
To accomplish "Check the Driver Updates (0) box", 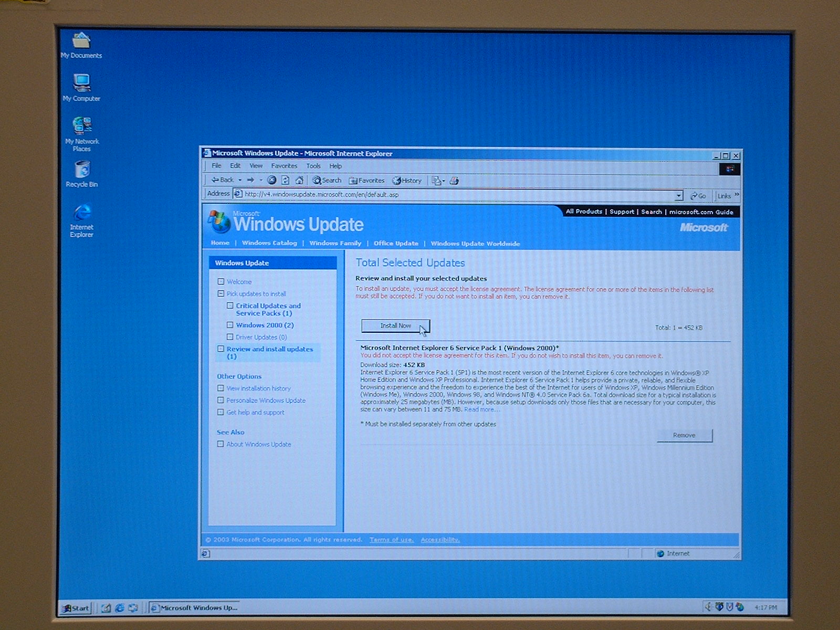I will coord(230,337).
